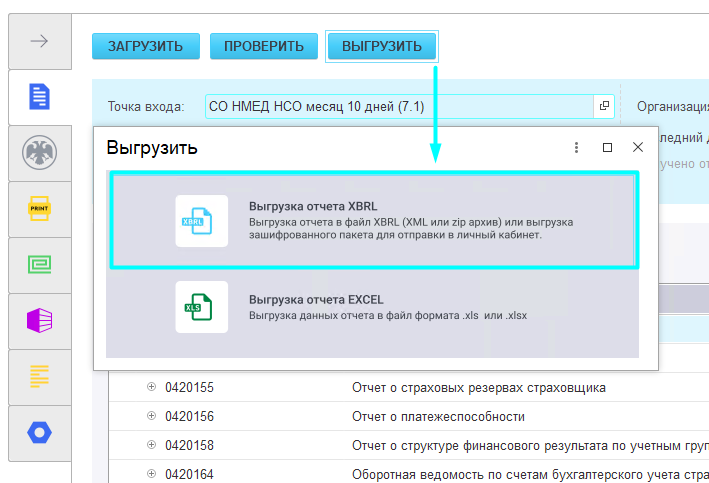This screenshot has width=709, height=483.
Task: Expand the tree row 0420155
Action: (152, 387)
